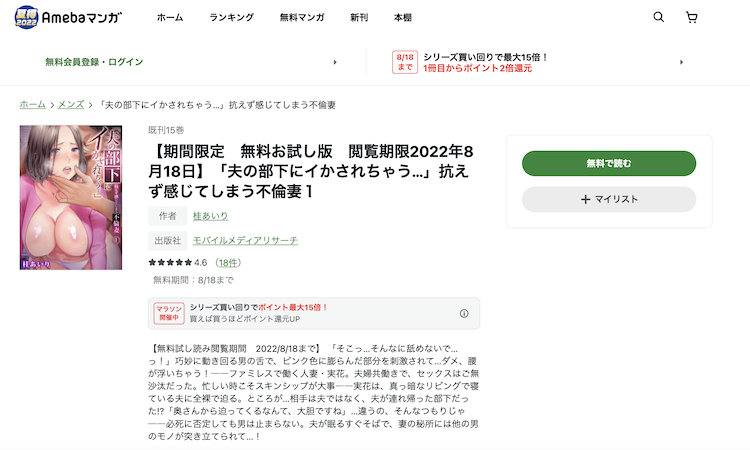750x450 pixels.
Task: Click the manga cover thumbnail
Action: click(71, 198)
